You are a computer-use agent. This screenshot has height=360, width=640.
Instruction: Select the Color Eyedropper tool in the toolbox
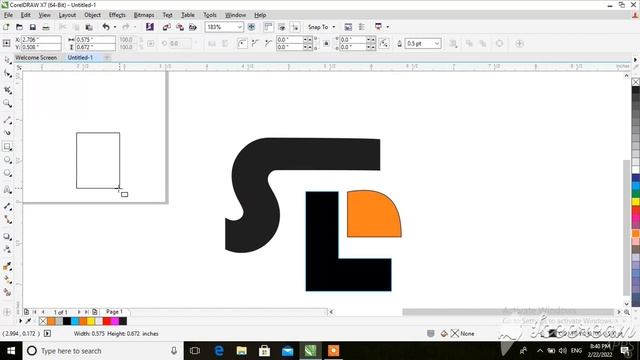(x=7, y=266)
